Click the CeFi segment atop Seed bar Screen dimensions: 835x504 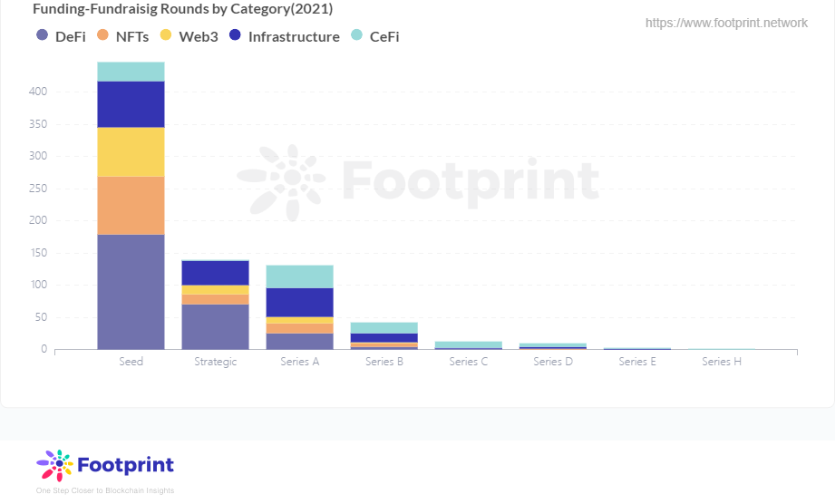tap(131, 72)
